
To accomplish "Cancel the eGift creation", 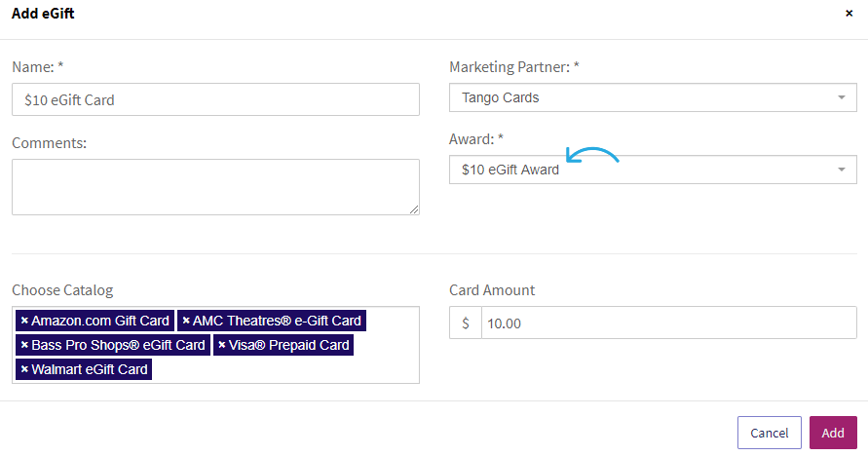I will point(769,433).
